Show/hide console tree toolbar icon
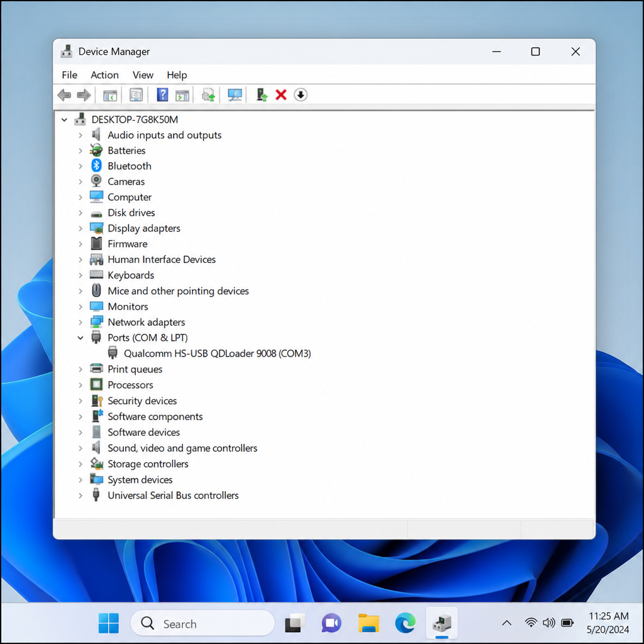The width and height of the screenshot is (644, 644). (110, 96)
